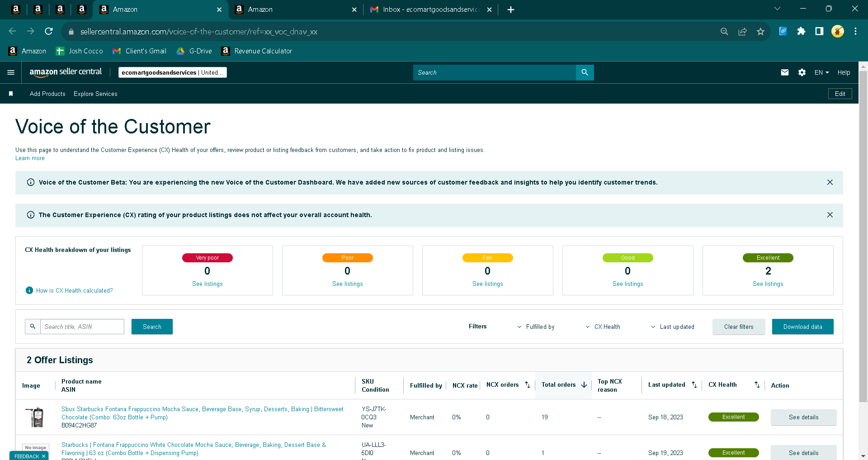Open the Chrome profile avatar
This screenshot has height=460, width=868.
click(x=838, y=31)
